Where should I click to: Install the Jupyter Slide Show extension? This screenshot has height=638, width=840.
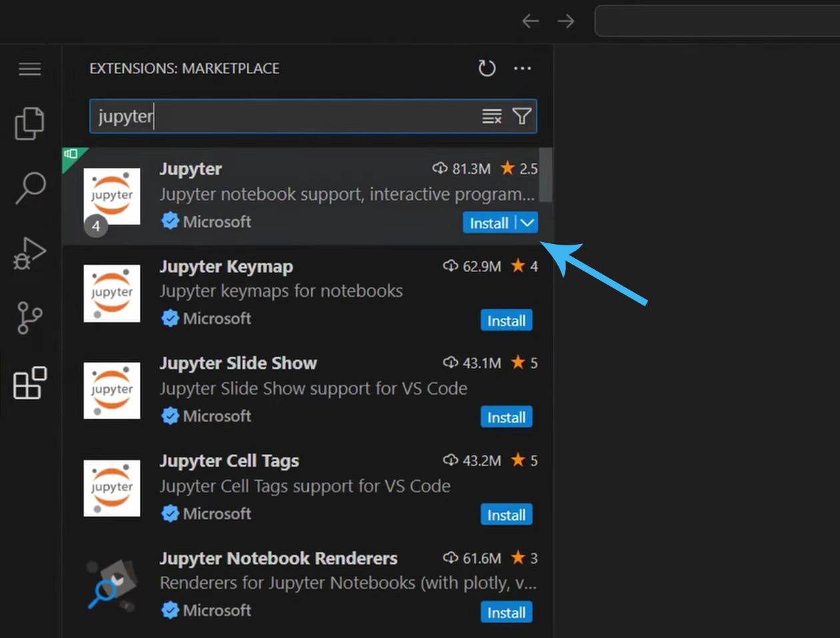507,417
